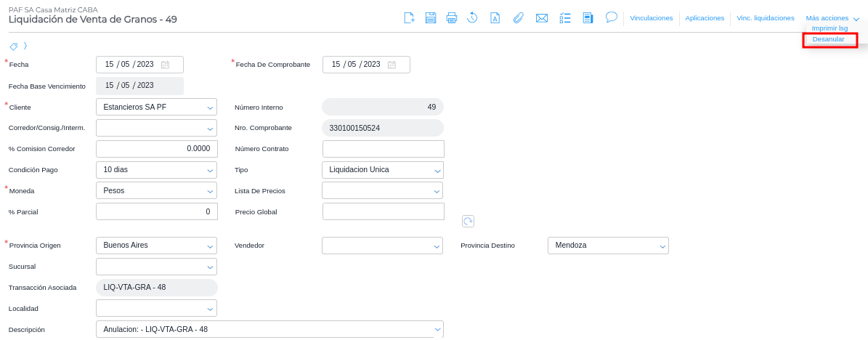Click the paperclip attachments icon

coord(518,18)
